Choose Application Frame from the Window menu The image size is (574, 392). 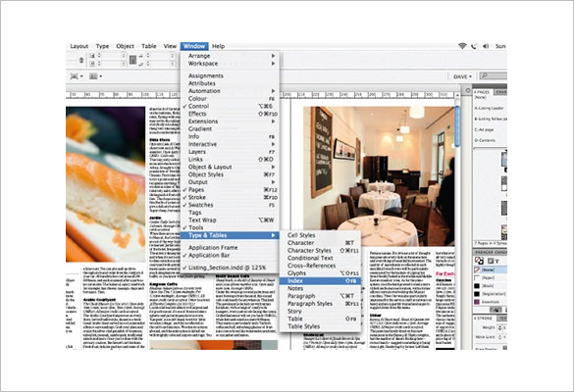(x=230, y=248)
